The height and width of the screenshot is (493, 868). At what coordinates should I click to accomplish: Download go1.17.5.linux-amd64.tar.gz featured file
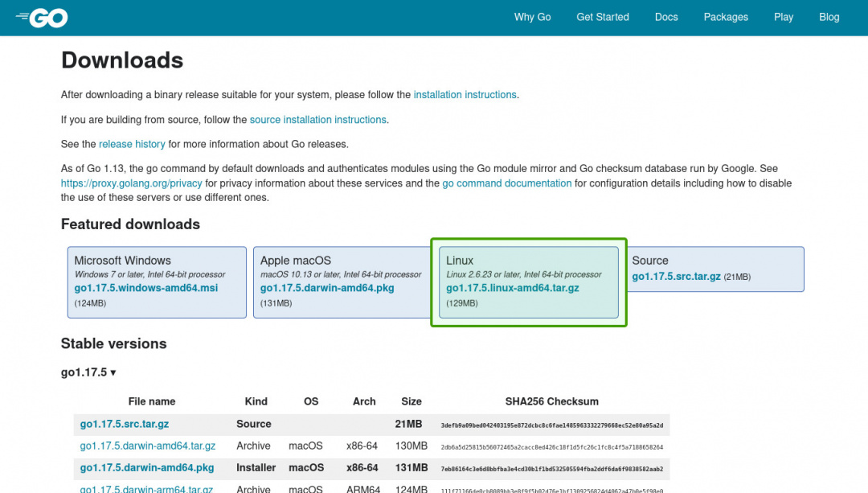pyautogui.click(x=513, y=288)
